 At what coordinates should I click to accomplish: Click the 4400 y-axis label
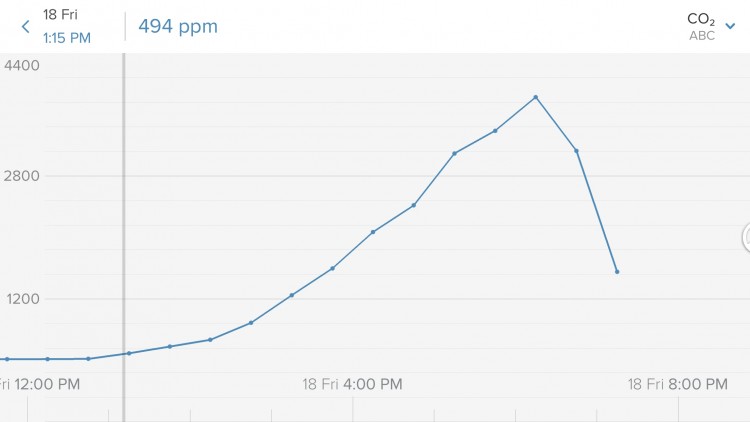tap(22, 66)
